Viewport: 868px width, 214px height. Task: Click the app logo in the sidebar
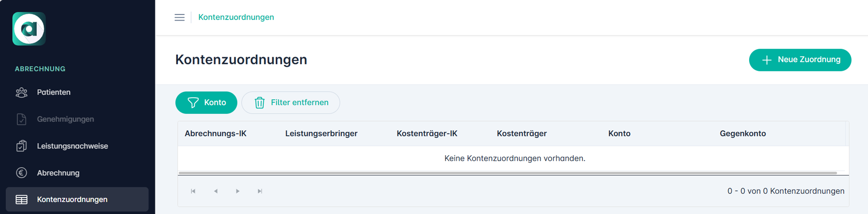tap(29, 29)
